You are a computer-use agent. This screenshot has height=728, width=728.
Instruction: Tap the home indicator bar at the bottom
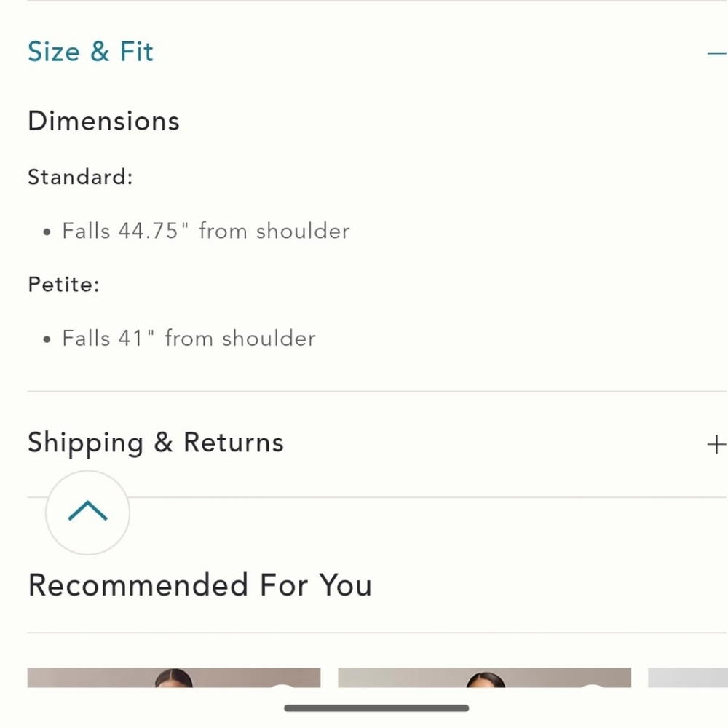(x=376, y=708)
